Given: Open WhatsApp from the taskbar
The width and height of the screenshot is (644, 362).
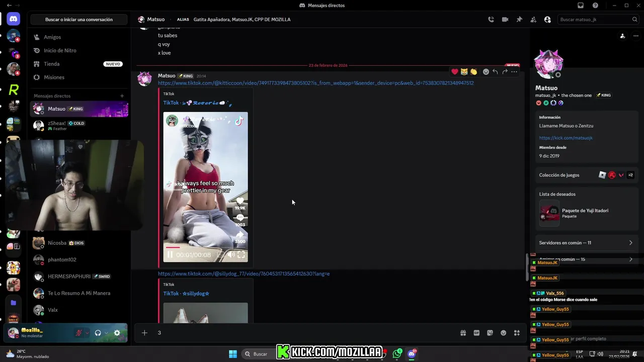Looking at the screenshot, I should [397, 354].
